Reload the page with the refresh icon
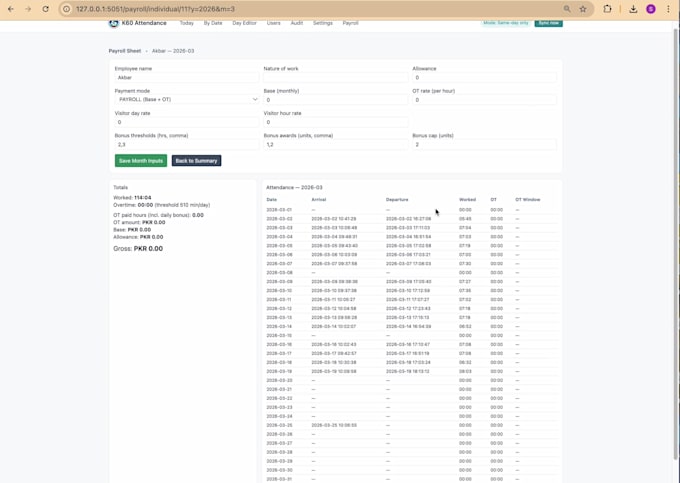The width and height of the screenshot is (680, 483). (46, 9)
